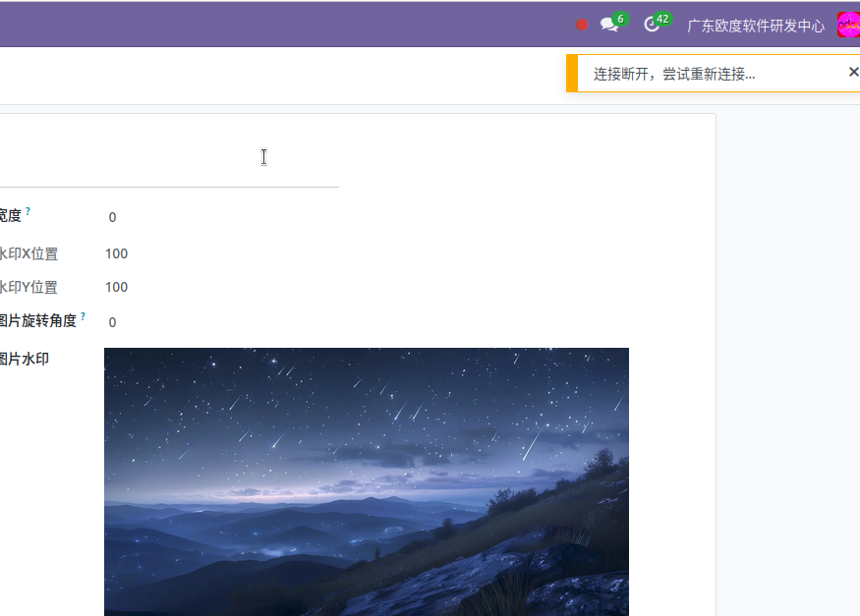860x616 pixels.
Task: Click the 水印X位置 label
Action: (x=29, y=254)
